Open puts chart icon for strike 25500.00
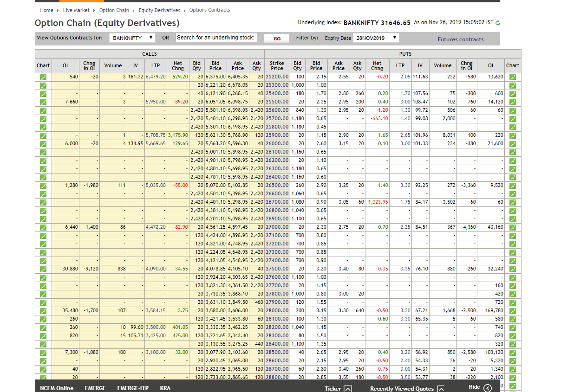 pyautogui.click(x=513, y=102)
